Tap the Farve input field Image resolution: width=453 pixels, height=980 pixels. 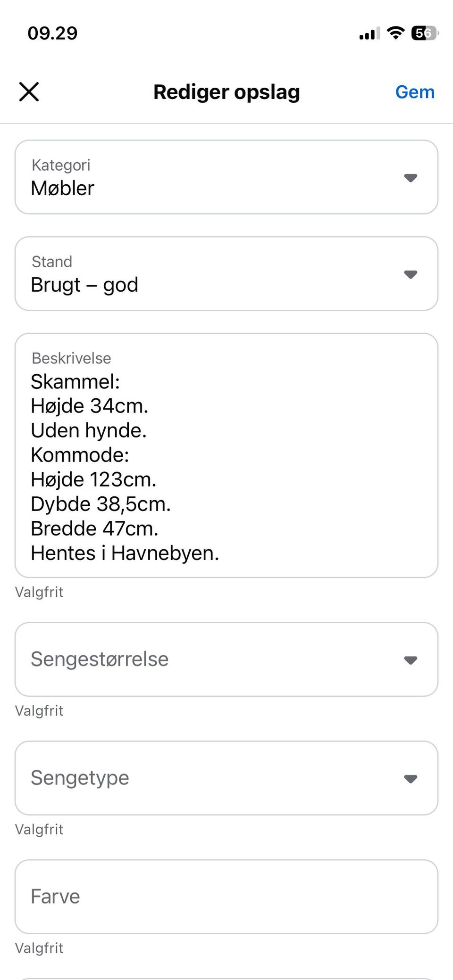226,897
